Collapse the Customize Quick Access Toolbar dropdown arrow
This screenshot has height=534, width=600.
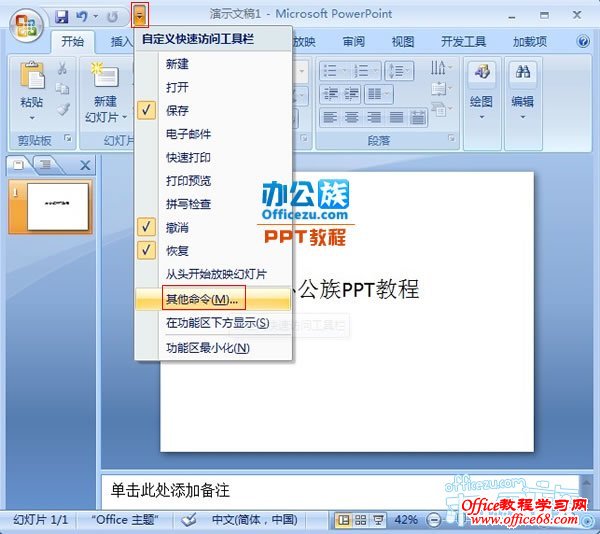[140, 16]
